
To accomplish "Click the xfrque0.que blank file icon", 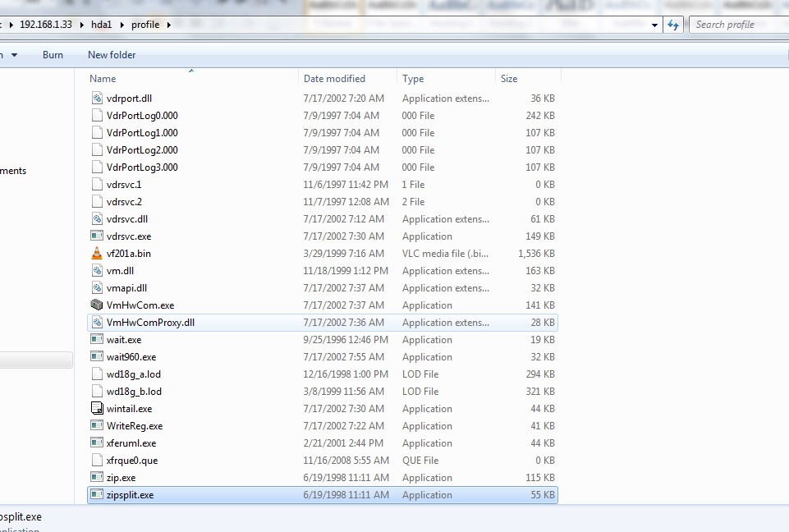I will pos(97,461).
